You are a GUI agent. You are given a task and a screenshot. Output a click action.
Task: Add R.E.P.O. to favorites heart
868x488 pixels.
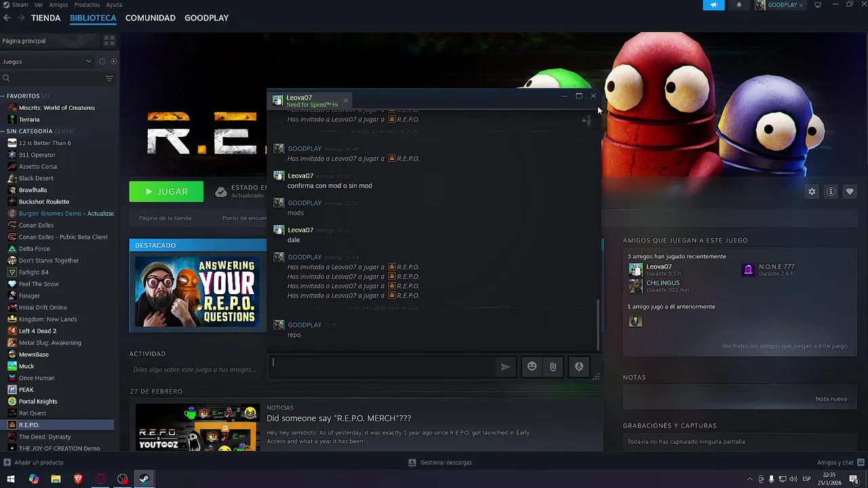tap(850, 192)
